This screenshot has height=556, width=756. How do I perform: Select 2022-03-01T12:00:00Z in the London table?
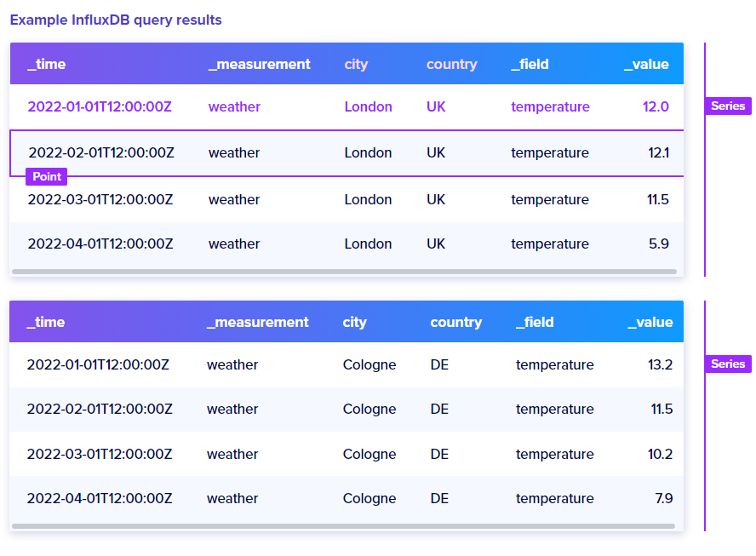(100, 199)
